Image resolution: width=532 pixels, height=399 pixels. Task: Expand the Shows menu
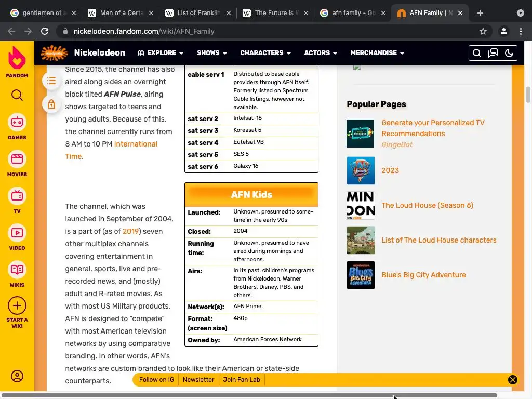(212, 53)
